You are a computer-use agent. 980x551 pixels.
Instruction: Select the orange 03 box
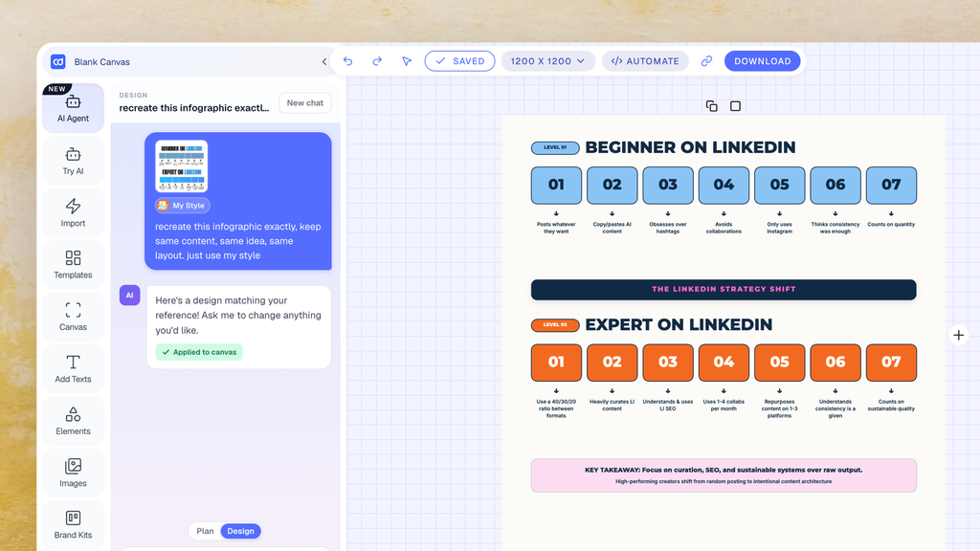668,363
